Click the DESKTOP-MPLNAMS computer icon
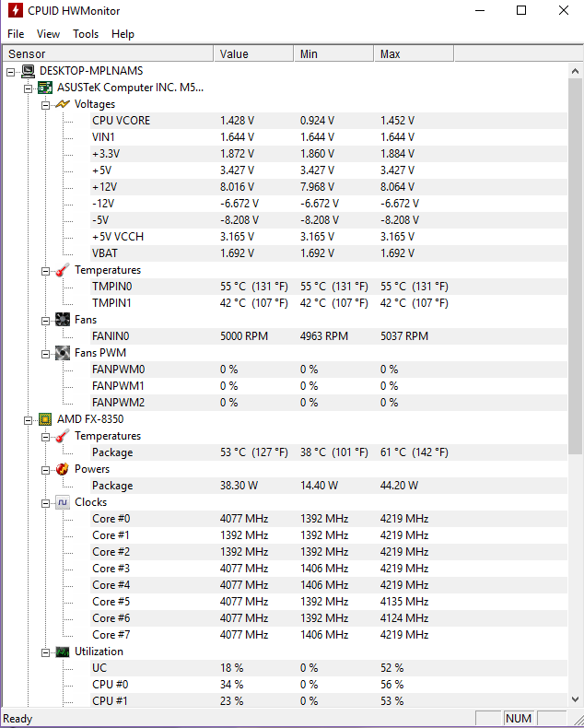Viewport: 584px width, 728px height. [28, 71]
